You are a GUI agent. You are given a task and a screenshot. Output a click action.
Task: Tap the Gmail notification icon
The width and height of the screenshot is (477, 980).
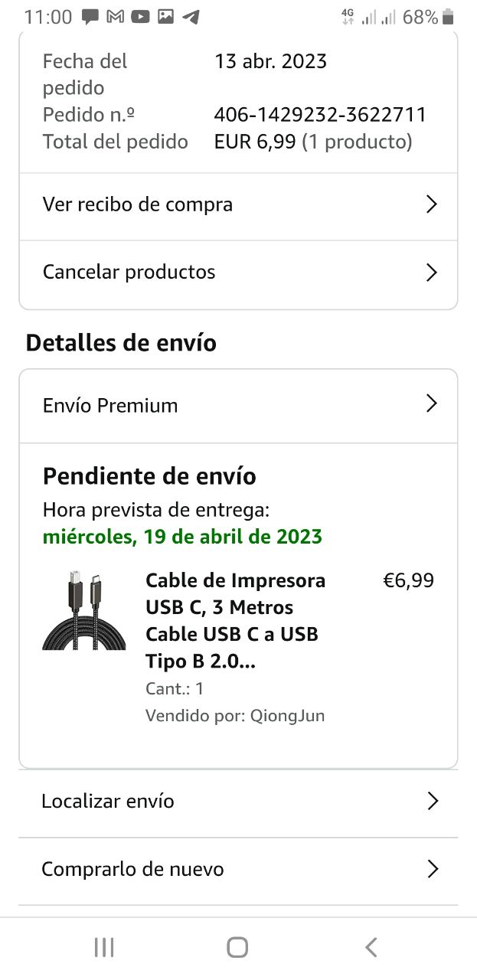[115, 17]
